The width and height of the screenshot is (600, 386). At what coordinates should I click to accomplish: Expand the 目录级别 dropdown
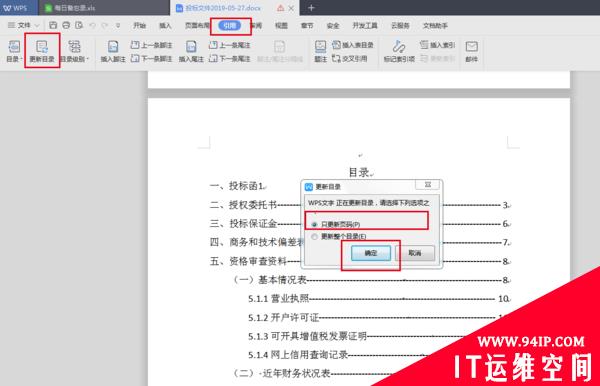point(75,51)
